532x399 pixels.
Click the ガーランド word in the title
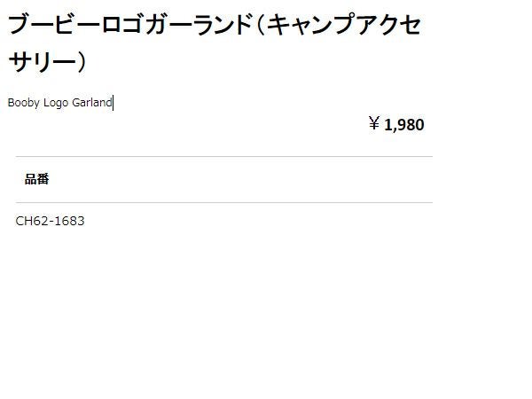[195, 25]
